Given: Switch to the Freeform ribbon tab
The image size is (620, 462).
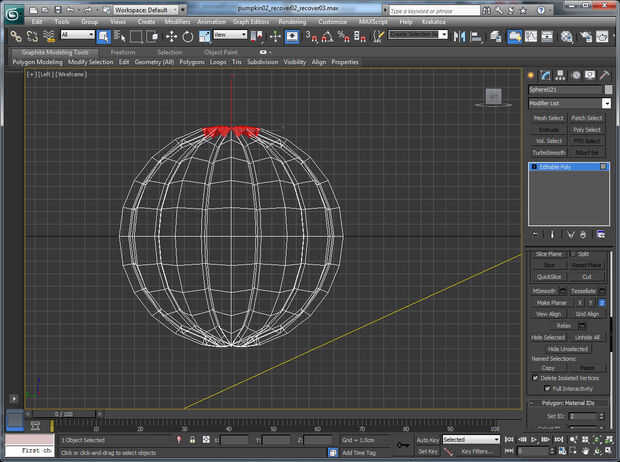Looking at the screenshot, I should [123, 52].
